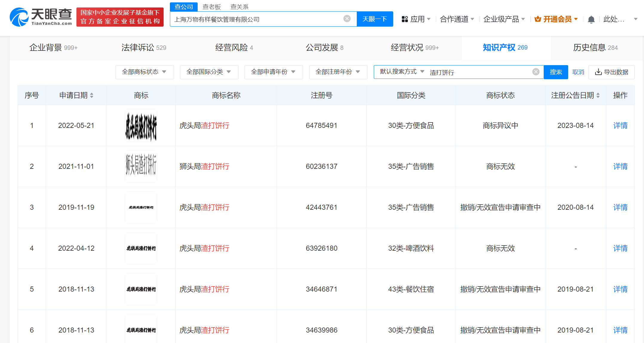Sort by 申请日期 arrows icon
This screenshot has width=644, height=343.
[92, 95]
